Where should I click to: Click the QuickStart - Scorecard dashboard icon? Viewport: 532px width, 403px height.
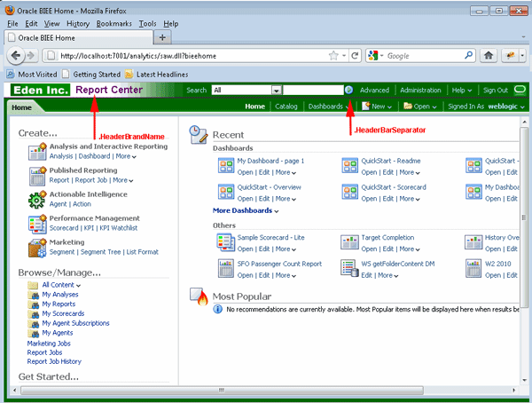click(350, 192)
